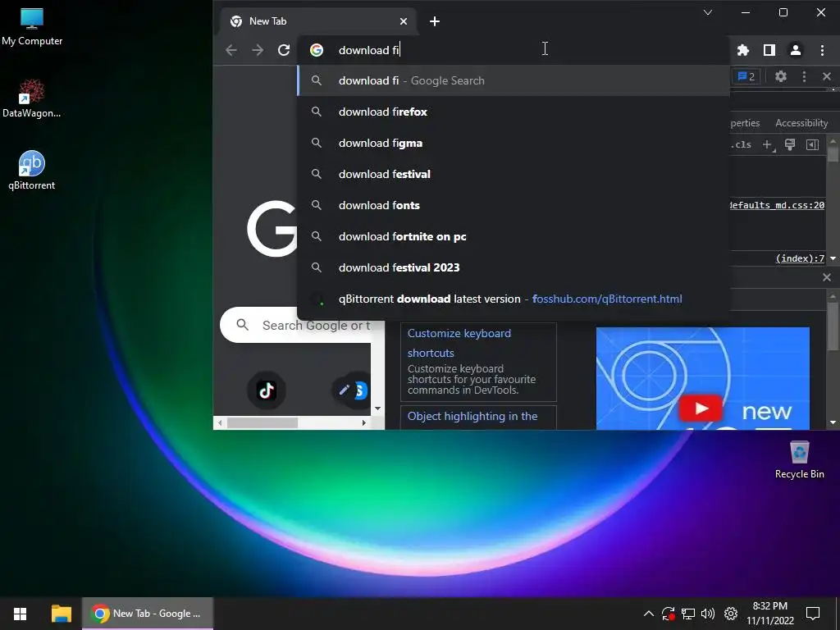This screenshot has width=840, height=630.
Task: Open the Chrome three-dot menu
Action: [x=822, y=50]
